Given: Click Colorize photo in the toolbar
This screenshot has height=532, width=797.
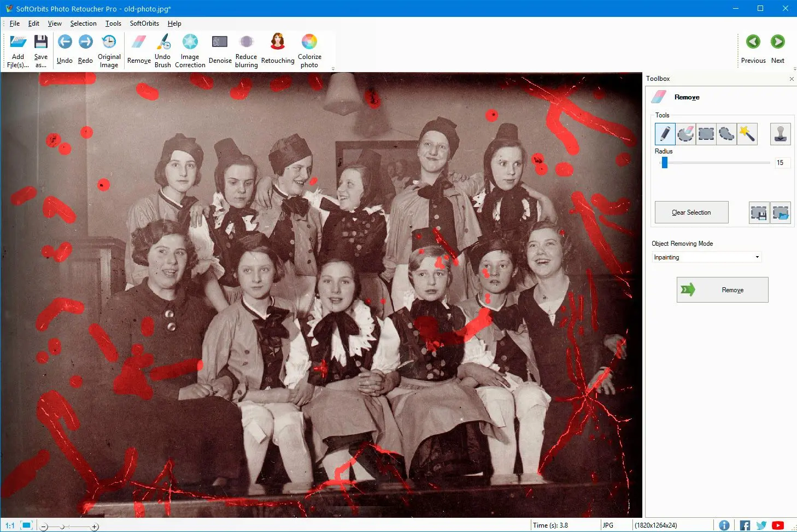Looking at the screenshot, I should [309, 50].
